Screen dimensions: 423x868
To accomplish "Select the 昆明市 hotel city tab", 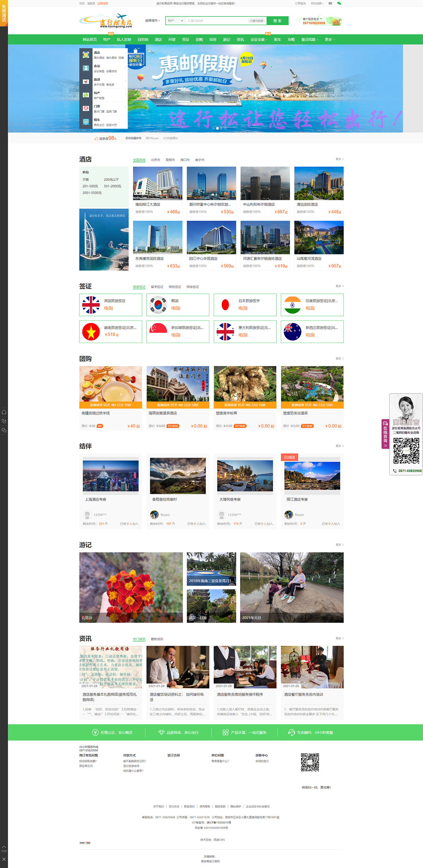I will (170, 160).
